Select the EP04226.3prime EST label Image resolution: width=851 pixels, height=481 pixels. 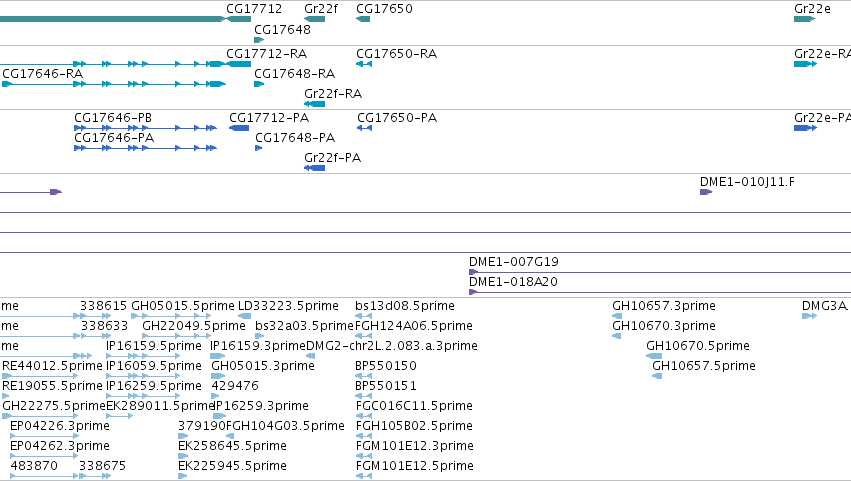click(x=60, y=426)
